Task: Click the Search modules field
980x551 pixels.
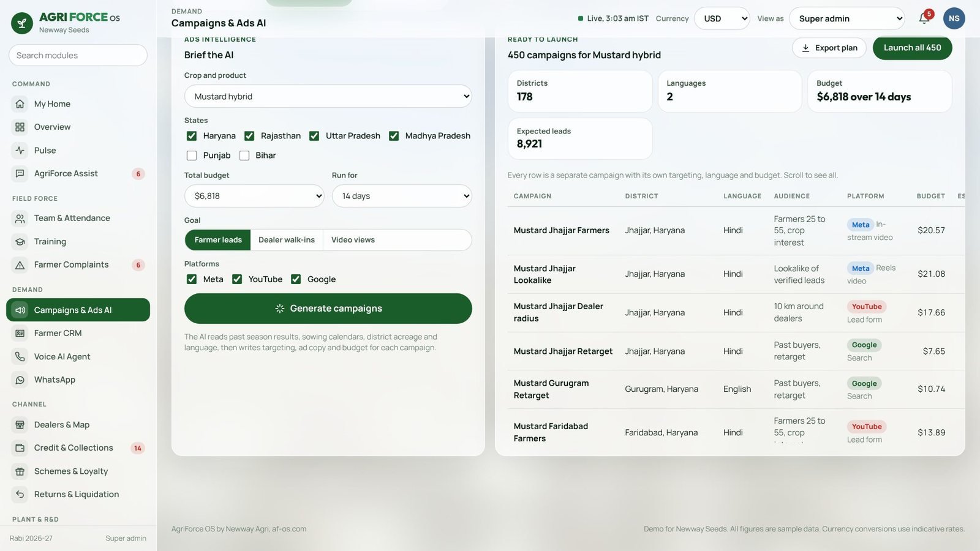Action: point(78,55)
